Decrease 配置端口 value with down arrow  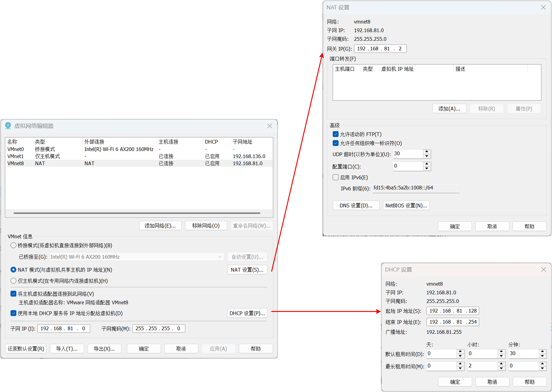coord(427,169)
